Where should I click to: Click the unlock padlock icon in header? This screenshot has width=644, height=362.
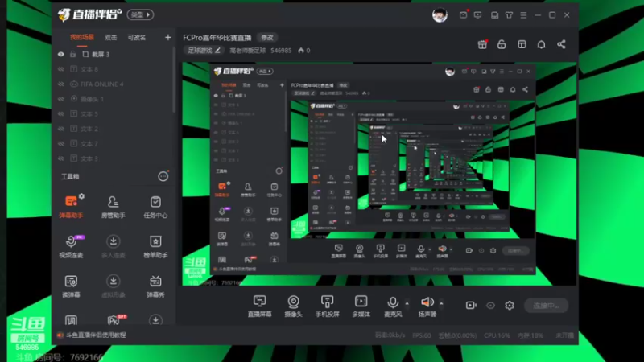pyautogui.click(x=502, y=44)
